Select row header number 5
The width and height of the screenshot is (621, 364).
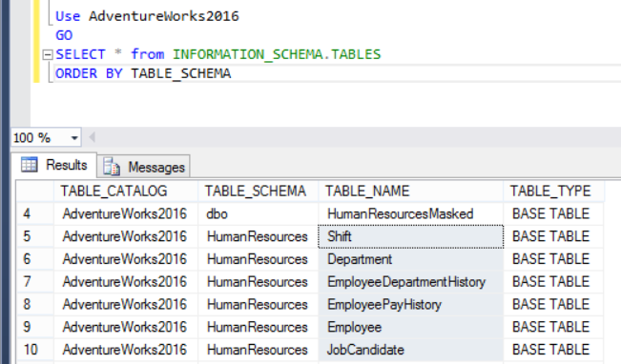click(35, 236)
